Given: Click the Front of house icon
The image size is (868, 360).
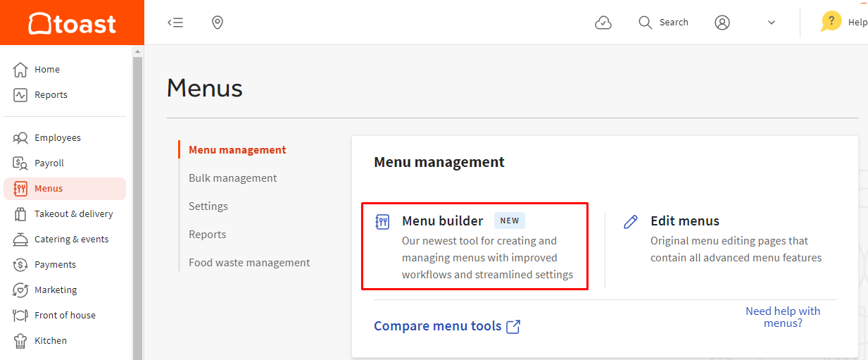Looking at the screenshot, I should tap(20, 315).
